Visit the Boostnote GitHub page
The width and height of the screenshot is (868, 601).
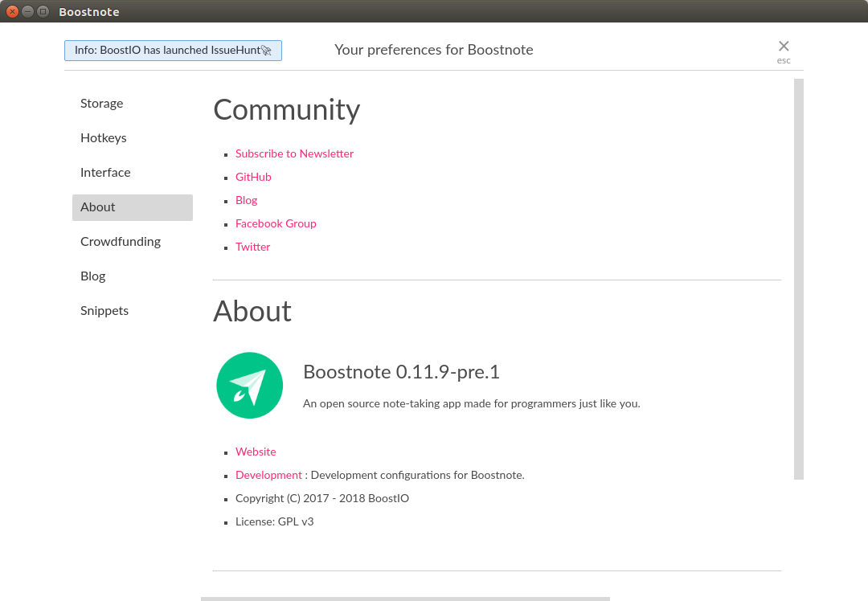[253, 177]
